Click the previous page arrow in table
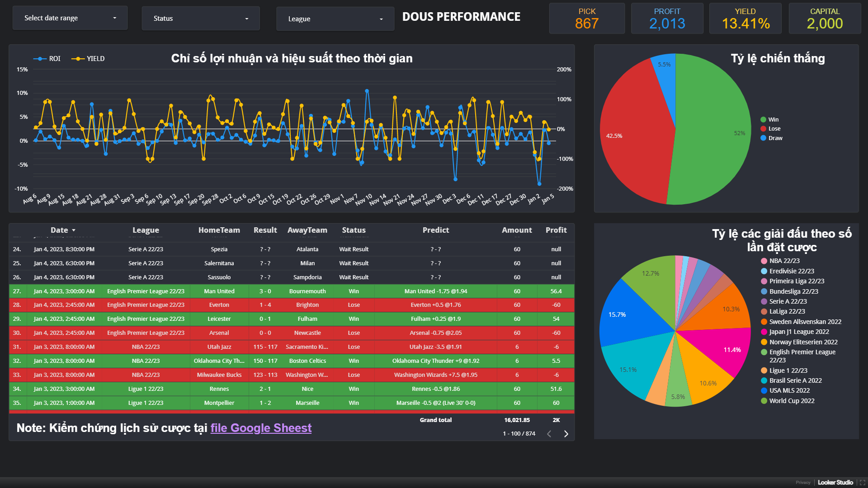The image size is (868, 488). click(549, 434)
